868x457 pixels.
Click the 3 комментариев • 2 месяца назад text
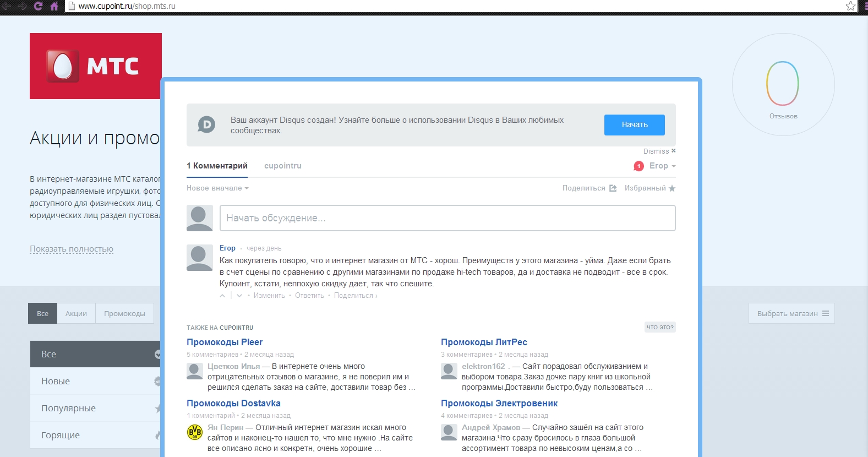(494, 355)
